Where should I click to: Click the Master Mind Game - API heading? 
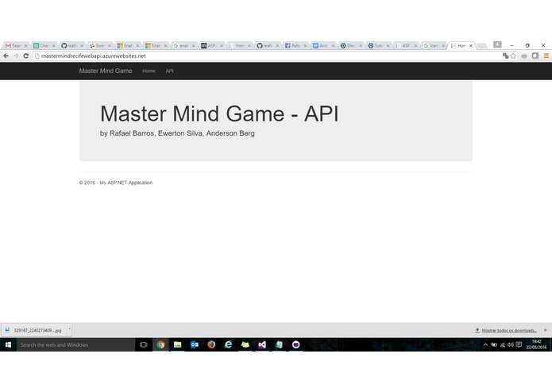[x=219, y=114]
